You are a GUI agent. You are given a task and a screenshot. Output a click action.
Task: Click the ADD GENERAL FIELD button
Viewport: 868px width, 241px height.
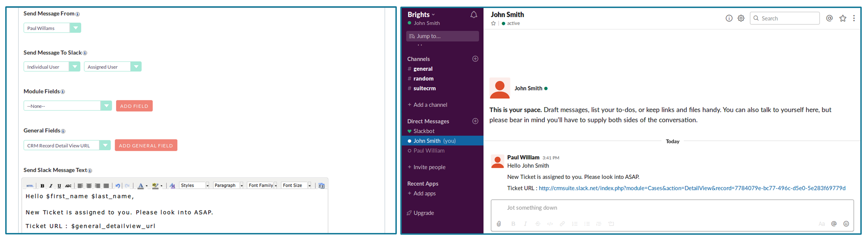click(x=146, y=145)
